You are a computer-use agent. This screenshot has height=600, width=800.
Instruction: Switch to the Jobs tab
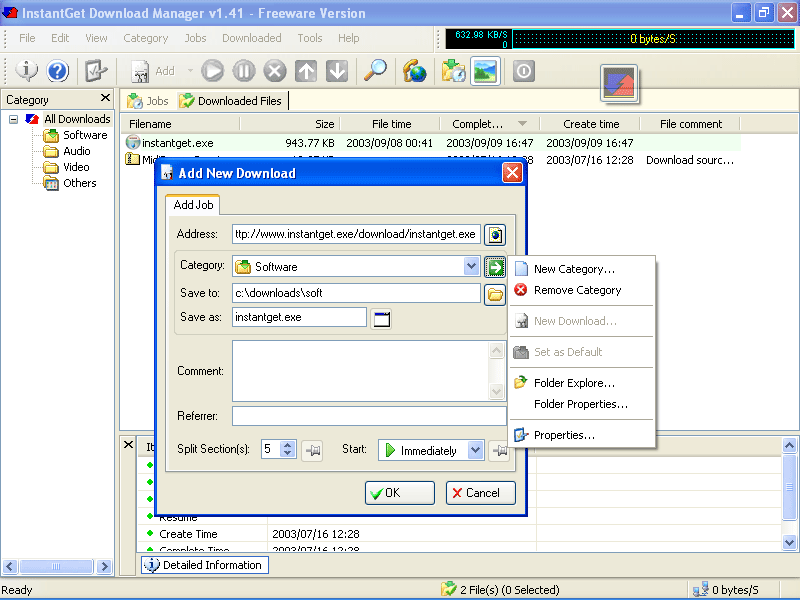[148, 101]
